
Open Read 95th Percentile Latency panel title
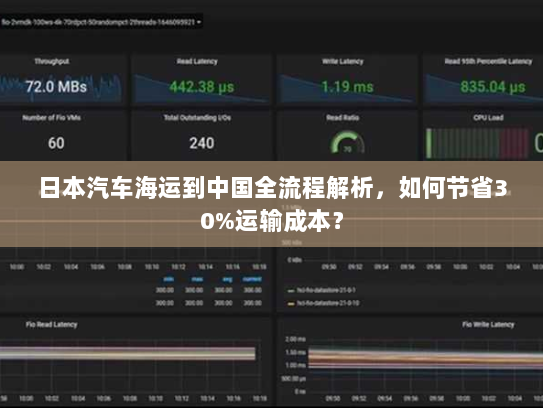point(488,61)
